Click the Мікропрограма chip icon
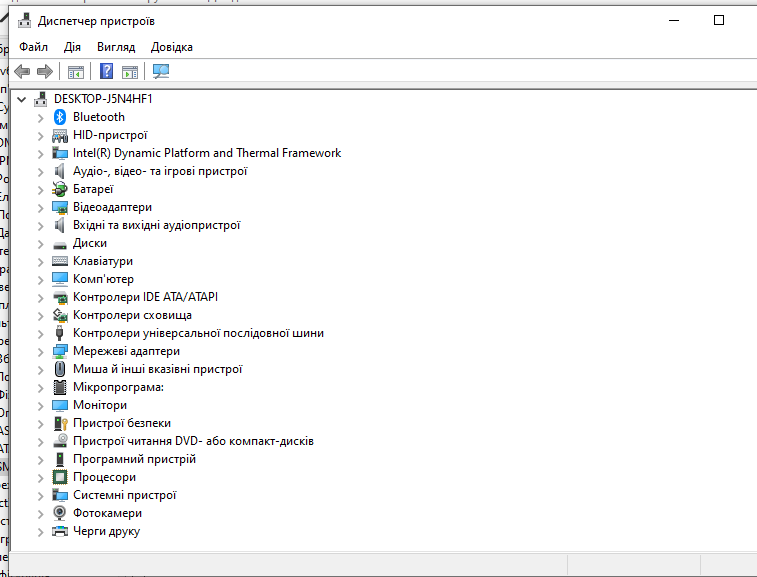This screenshot has height=577, width=757. 60,387
